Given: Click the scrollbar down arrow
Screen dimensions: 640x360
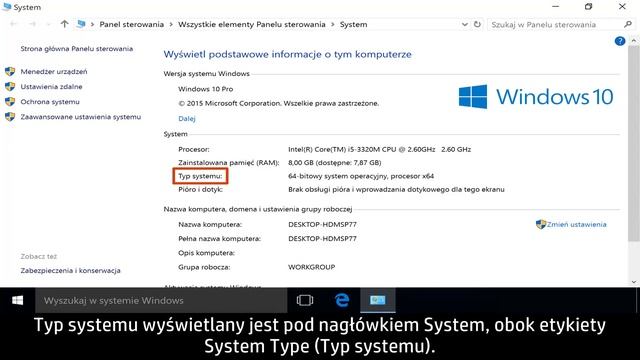Looking at the screenshot, I should (x=633, y=282).
